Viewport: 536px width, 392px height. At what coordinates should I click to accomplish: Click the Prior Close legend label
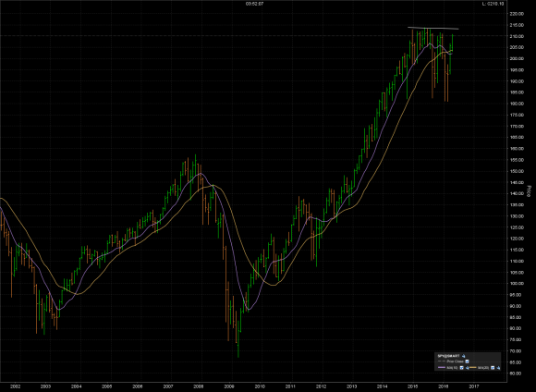coord(455,361)
